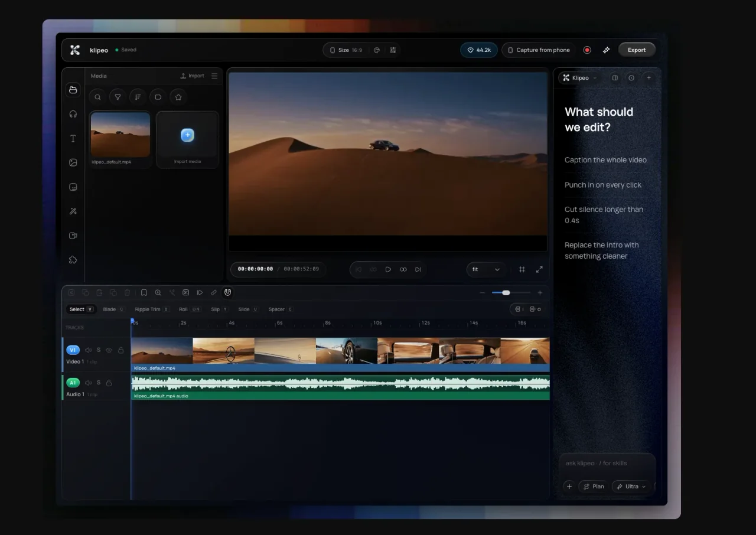The image size is (756, 535).
Task: Open the color palette icon next to Size
Action: pos(376,50)
